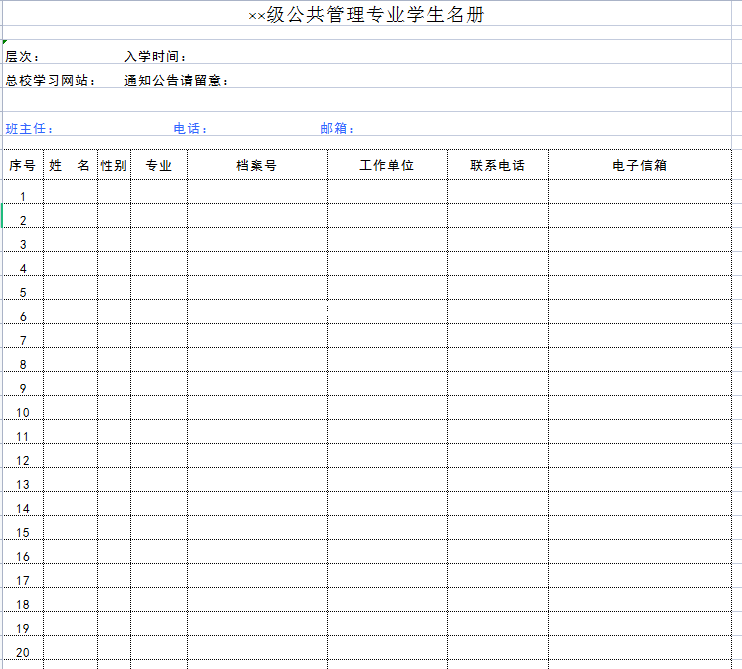Screen dimensions: 742x669
Task: Select the 专业 header cell
Action: coord(158,166)
